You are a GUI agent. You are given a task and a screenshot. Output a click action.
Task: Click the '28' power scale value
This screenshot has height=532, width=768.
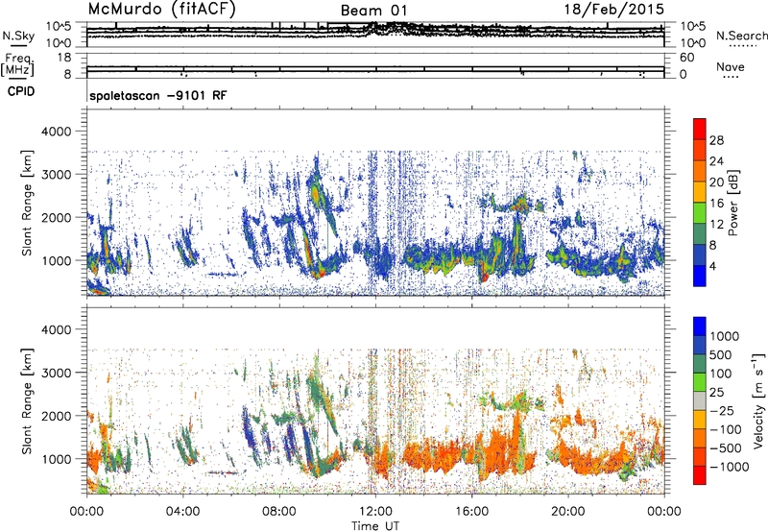[x=716, y=140]
